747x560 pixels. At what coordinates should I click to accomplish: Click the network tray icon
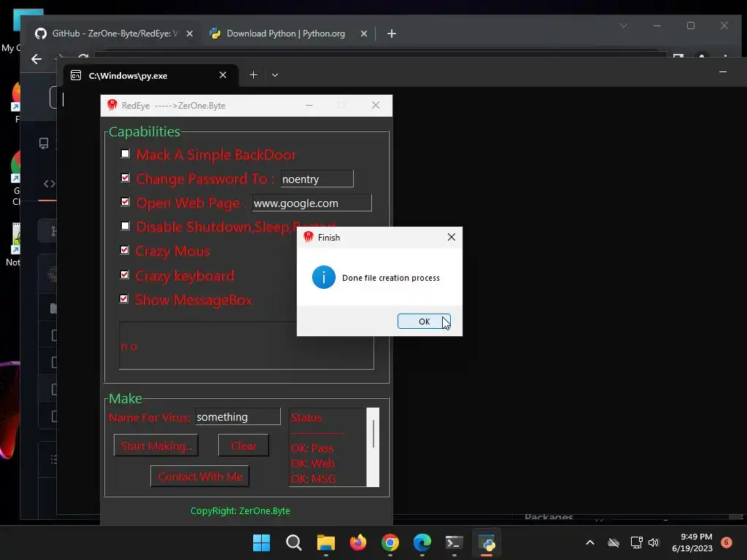[x=636, y=542]
